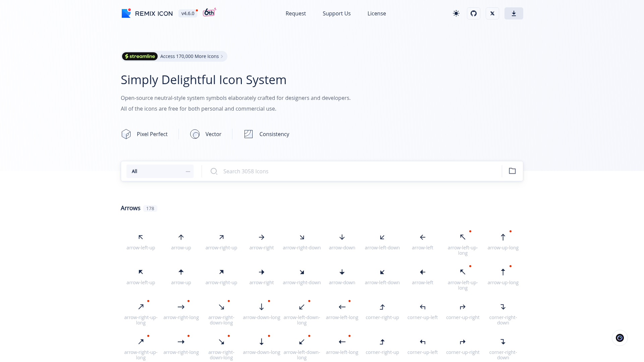Focus the 'Search 3058 Icons' field
644x362 pixels.
[356, 171]
